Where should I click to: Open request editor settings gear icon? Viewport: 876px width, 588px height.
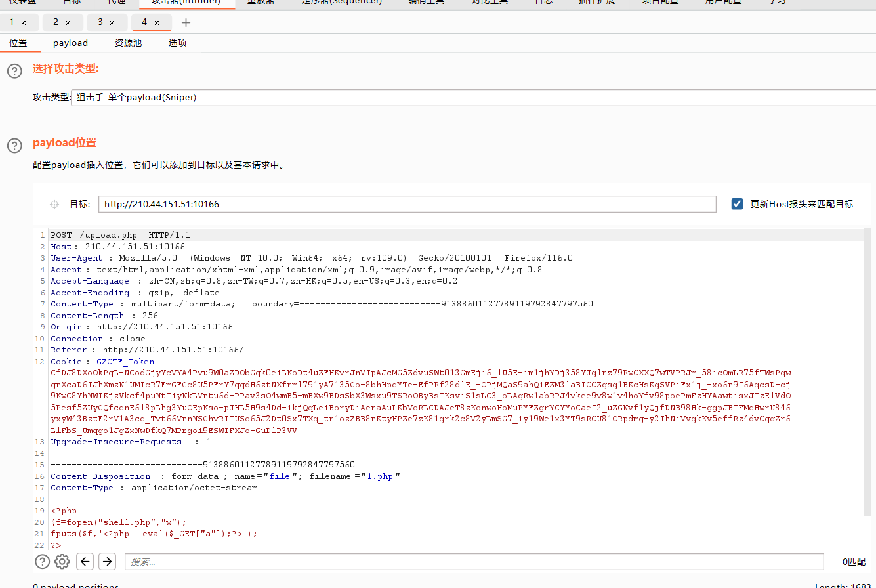[62, 561]
